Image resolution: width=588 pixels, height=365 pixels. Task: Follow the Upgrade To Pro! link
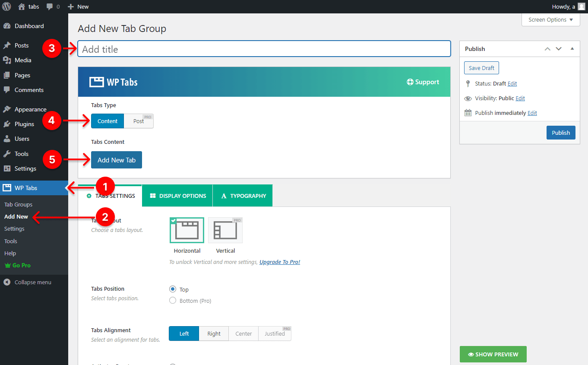click(x=280, y=262)
